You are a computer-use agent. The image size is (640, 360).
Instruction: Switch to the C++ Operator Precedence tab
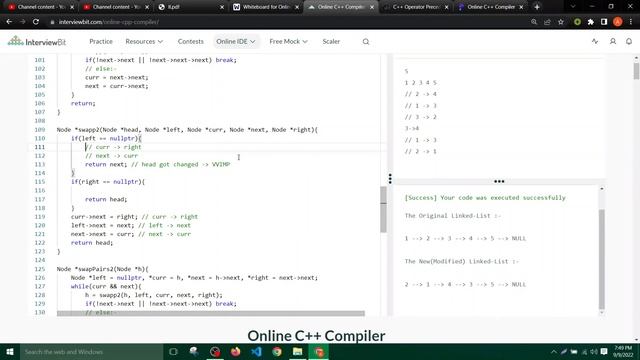(416, 7)
